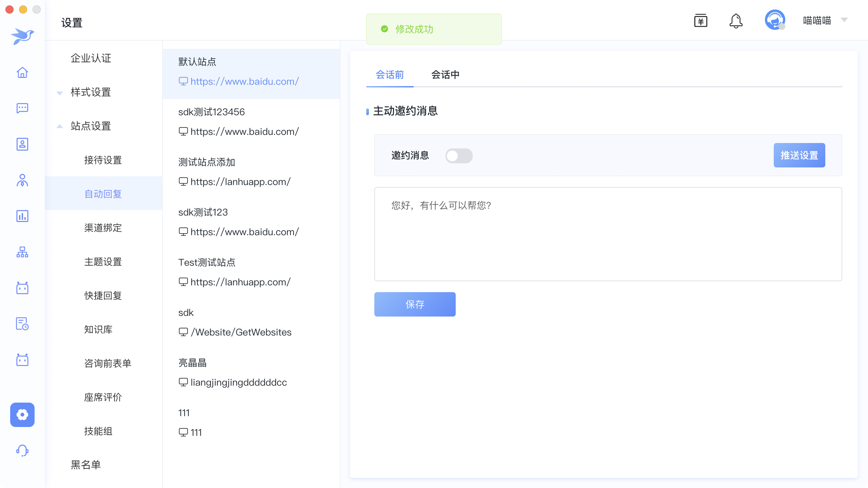The image size is (868, 488).
Task: Click the user avatar icon
Action: click(x=775, y=20)
